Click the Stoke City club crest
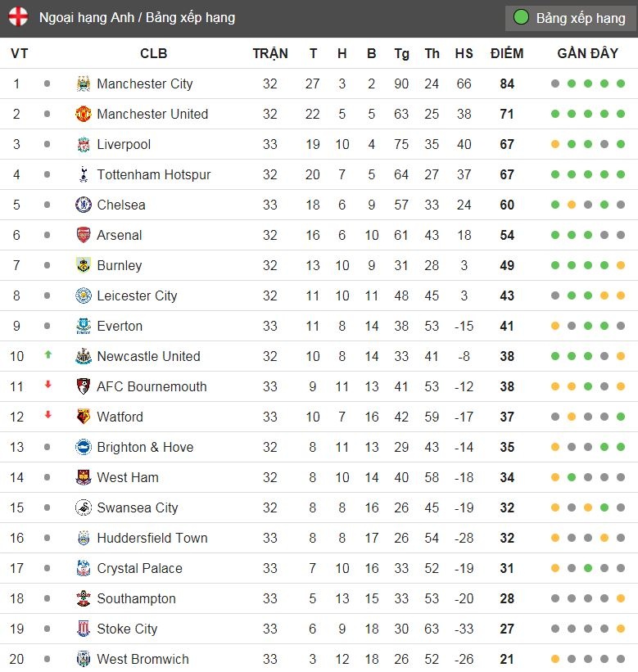 tap(83, 629)
